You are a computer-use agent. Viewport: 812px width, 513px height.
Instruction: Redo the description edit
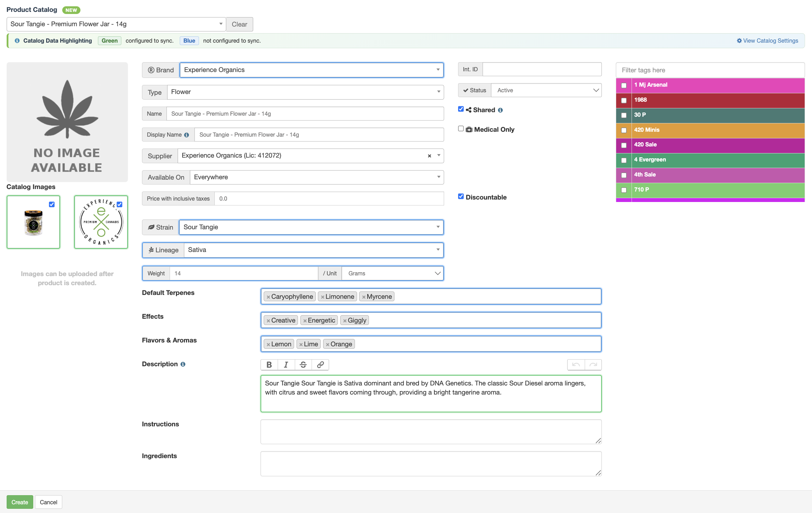(x=593, y=365)
